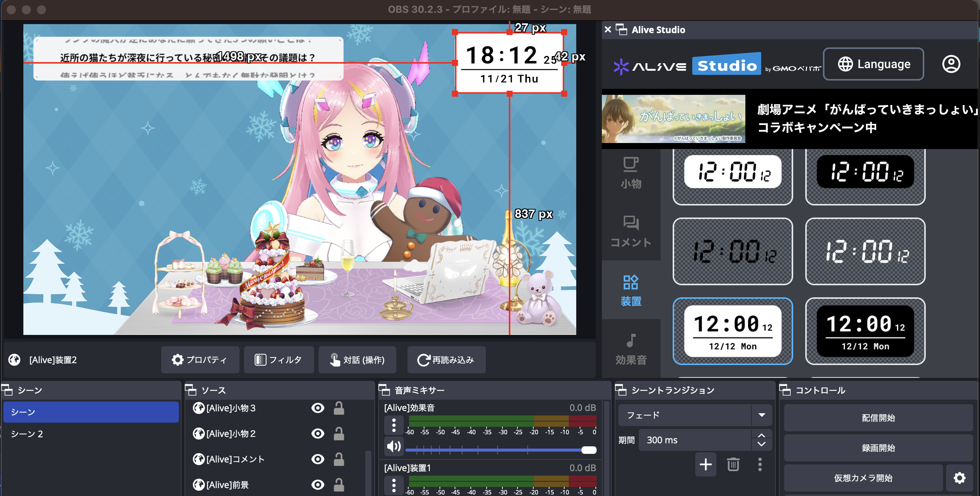Screen dimensions: 980x496
Task: Click 録画開始 to start recording
Action: click(x=878, y=448)
